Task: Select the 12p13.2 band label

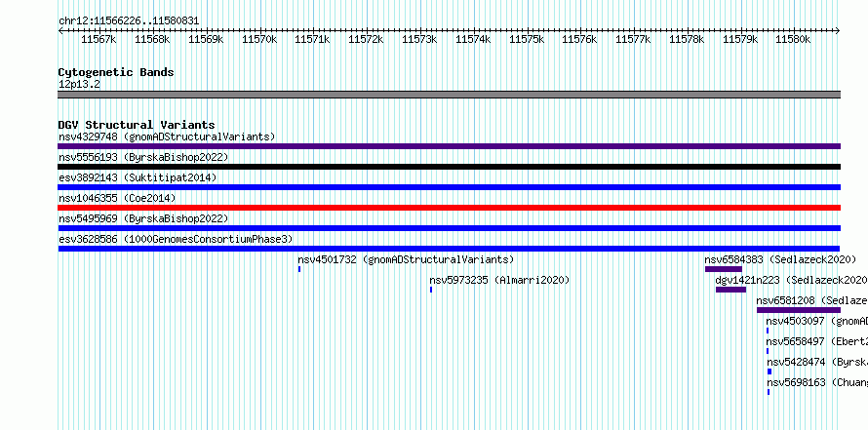Action: pyautogui.click(x=79, y=85)
